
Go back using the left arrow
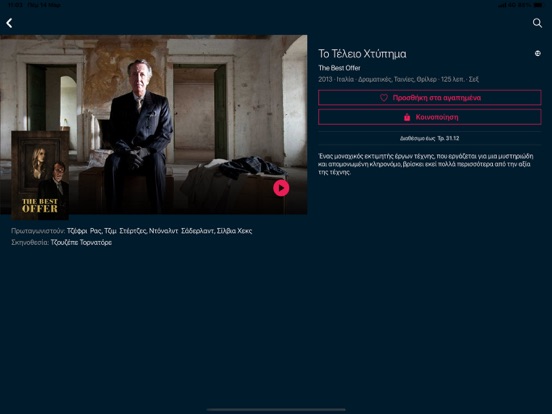(9, 23)
